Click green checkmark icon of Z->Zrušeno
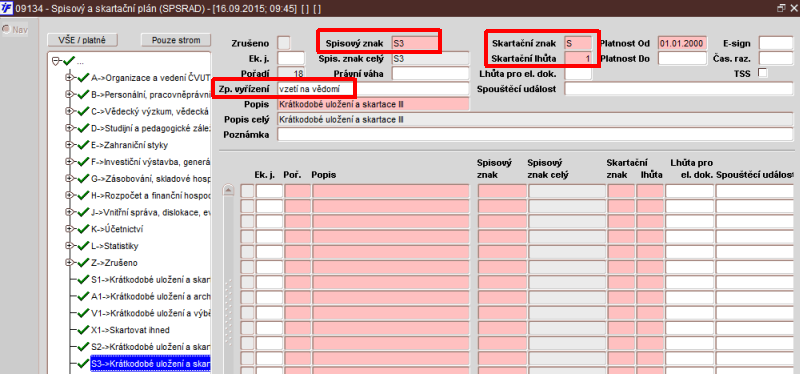This screenshot has width=800, height=374. pyautogui.click(x=83, y=262)
